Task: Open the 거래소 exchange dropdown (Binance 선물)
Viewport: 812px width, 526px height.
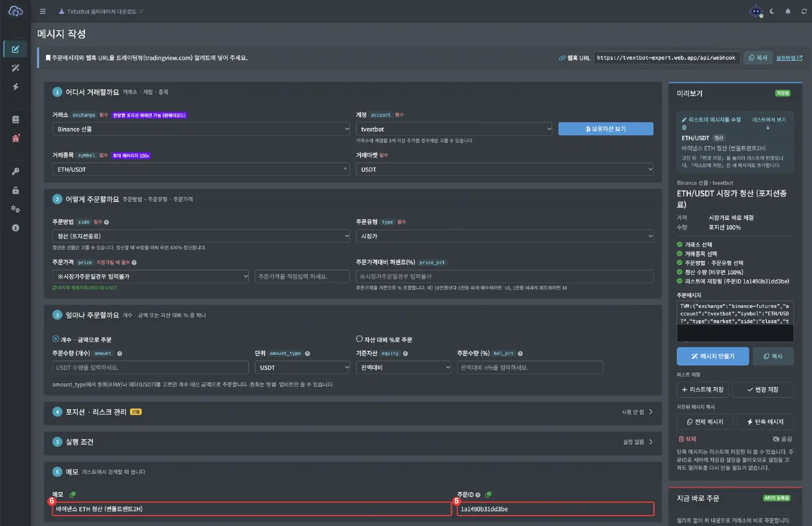Action: (201, 129)
